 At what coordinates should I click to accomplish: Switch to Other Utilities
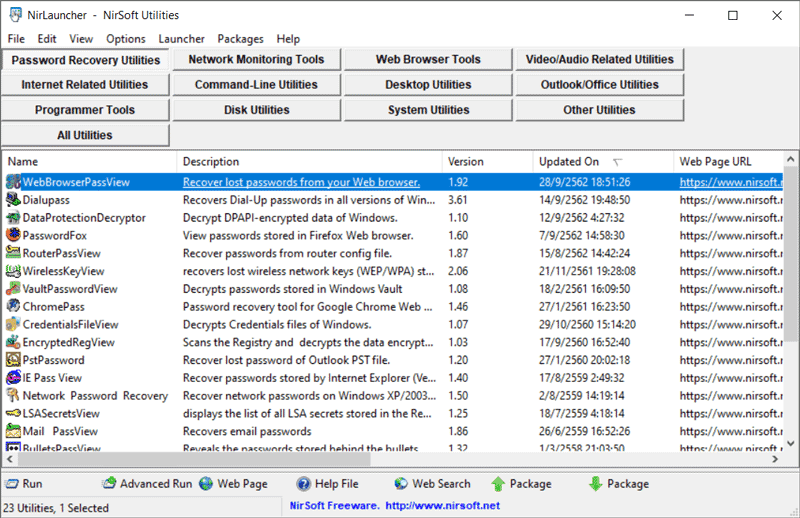(x=599, y=110)
